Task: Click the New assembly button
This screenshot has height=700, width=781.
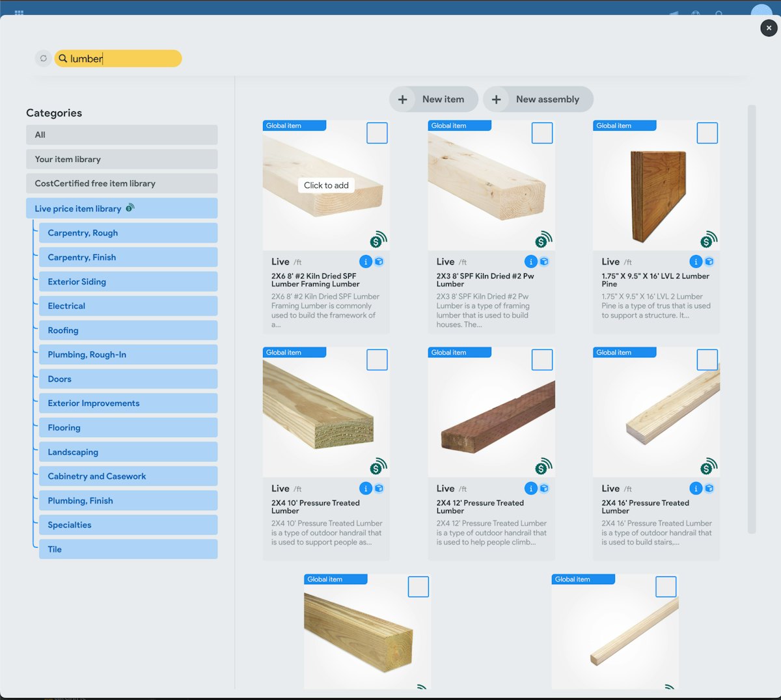Action: click(x=538, y=99)
